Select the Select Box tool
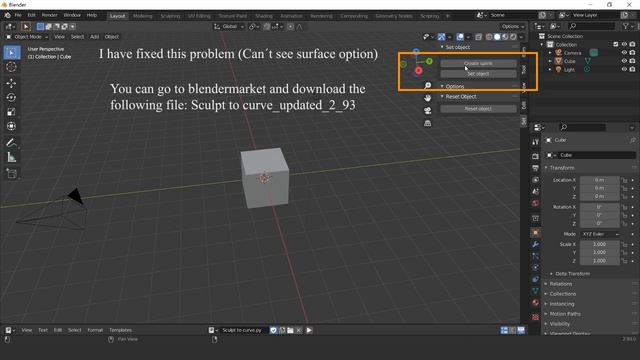 coord(11,53)
